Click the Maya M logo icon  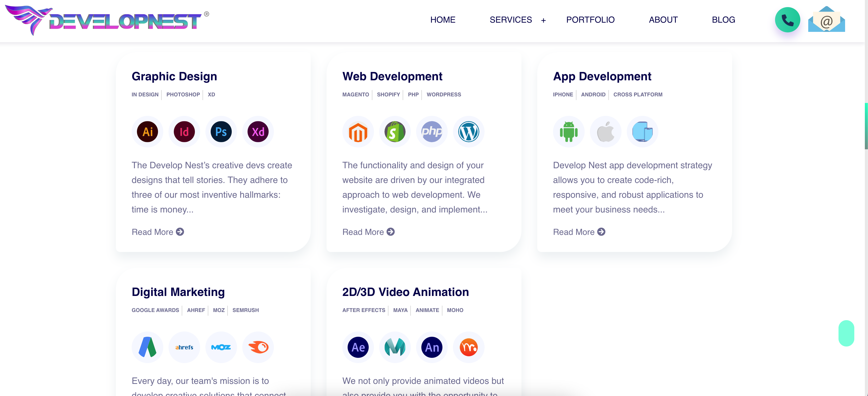395,347
